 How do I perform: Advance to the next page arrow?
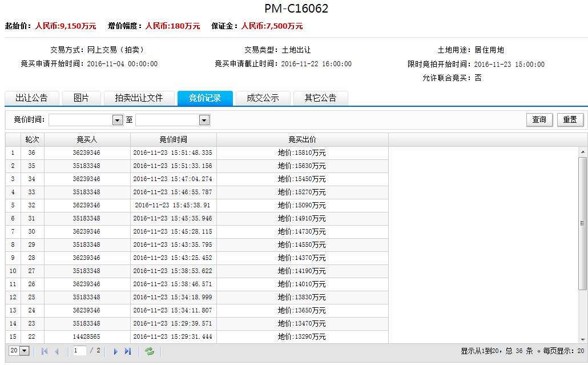coord(115,351)
